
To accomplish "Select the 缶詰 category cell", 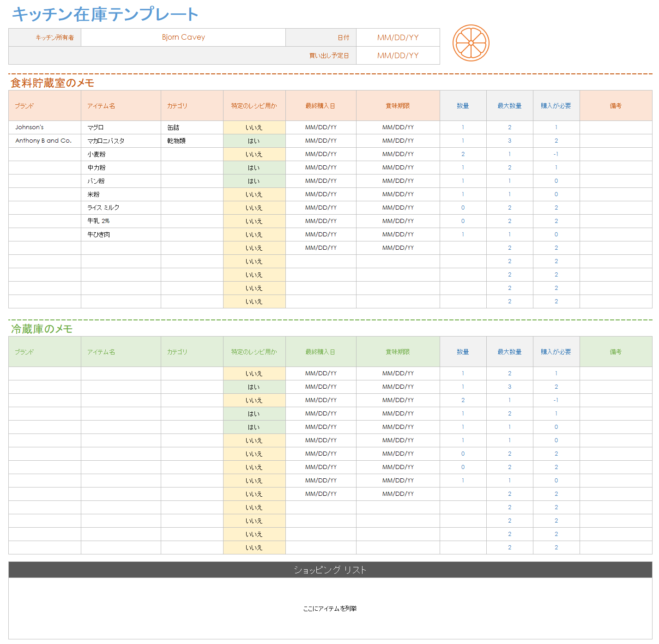I will coord(192,127).
